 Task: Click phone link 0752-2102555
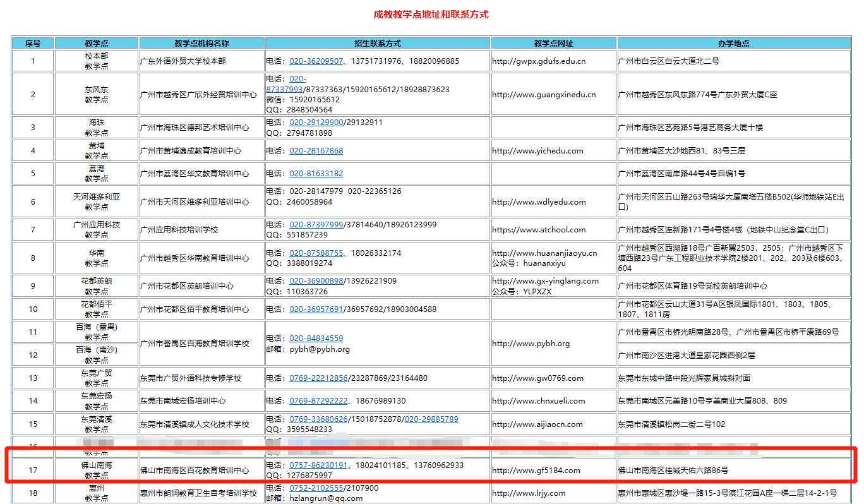point(316,488)
